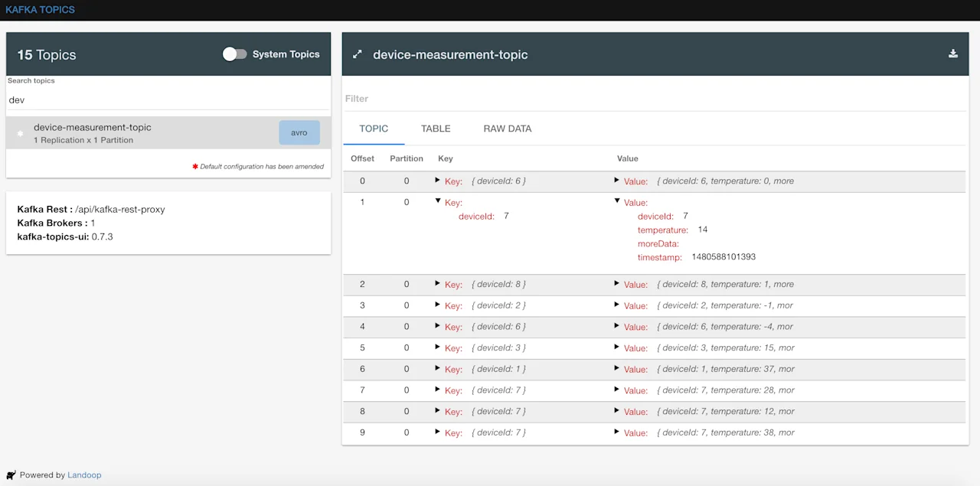Click the KAFKA TOPICS header link
This screenshot has width=980, height=486.
(40, 10)
